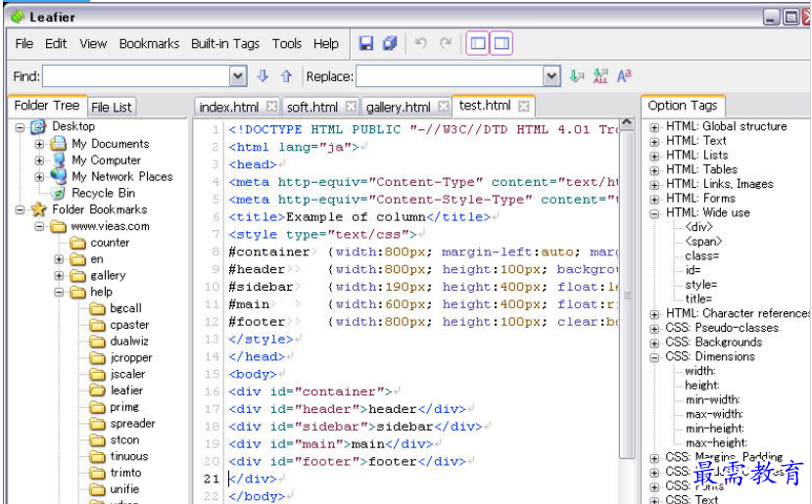Open the Built-in Tags menu
812x504 pixels.
click(x=225, y=43)
